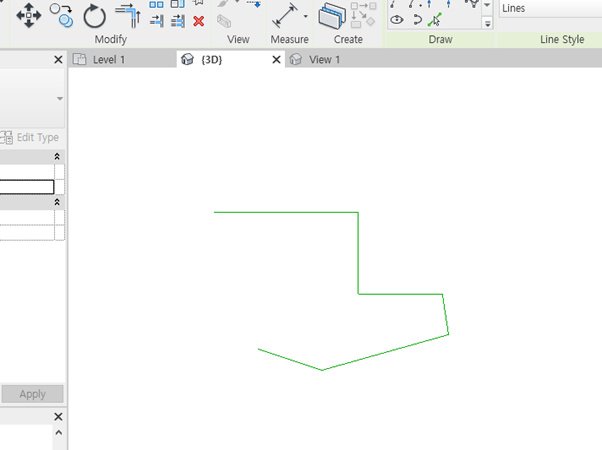The image size is (602, 450).
Task: Click the large Create panel icon
Action: (332, 15)
